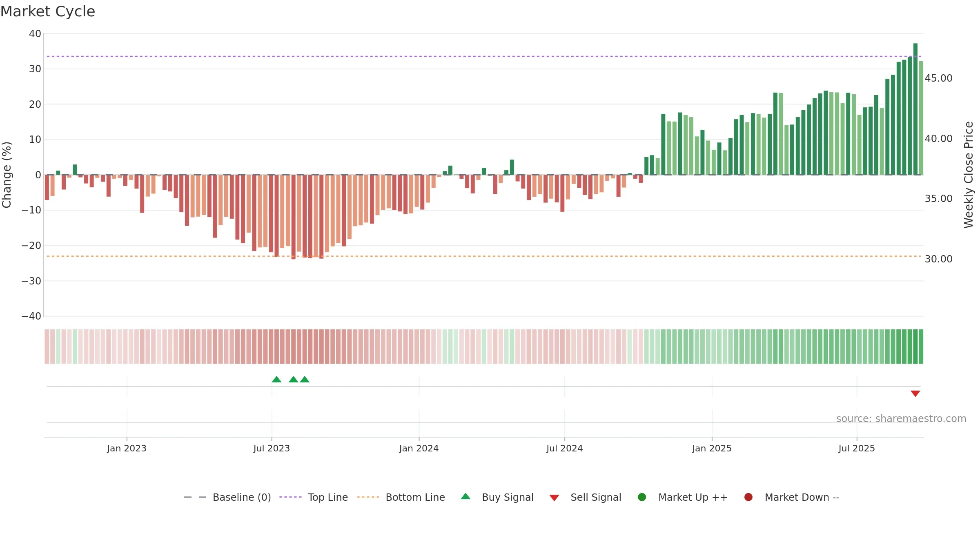Click the Jul 2025 axis label
The height and width of the screenshot is (551, 980).
tap(857, 448)
